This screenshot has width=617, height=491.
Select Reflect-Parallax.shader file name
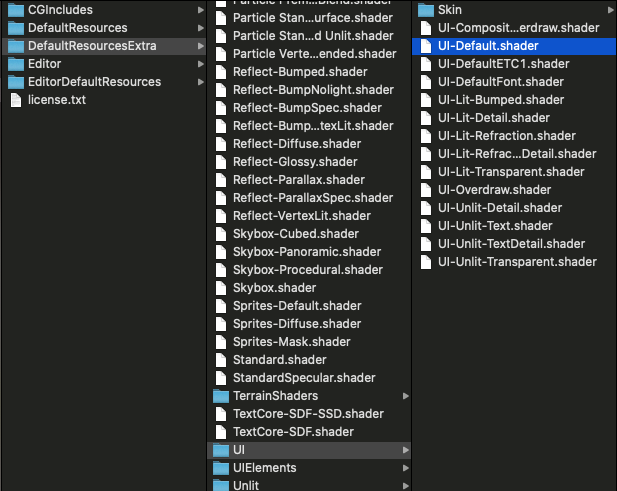tap(299, 180)
